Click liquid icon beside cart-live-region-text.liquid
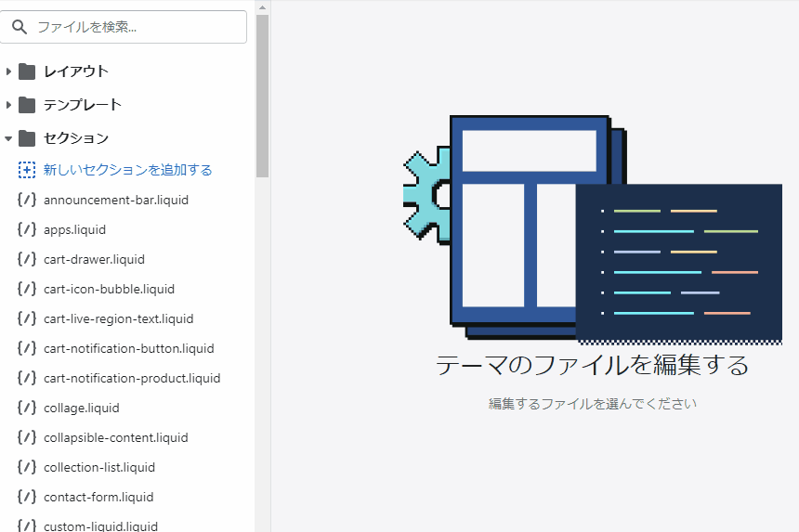Viewport: 799px width, 532px height. (x=27, y=318)
